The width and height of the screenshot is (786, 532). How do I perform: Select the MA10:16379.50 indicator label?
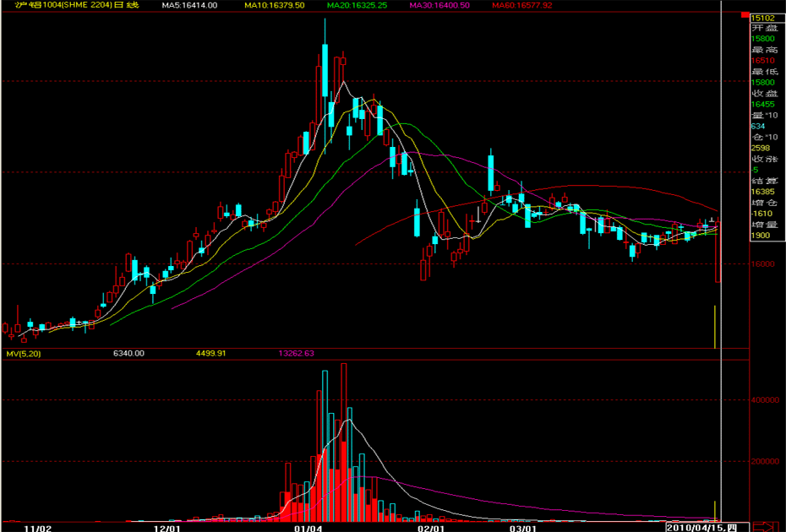pos(274,5)
